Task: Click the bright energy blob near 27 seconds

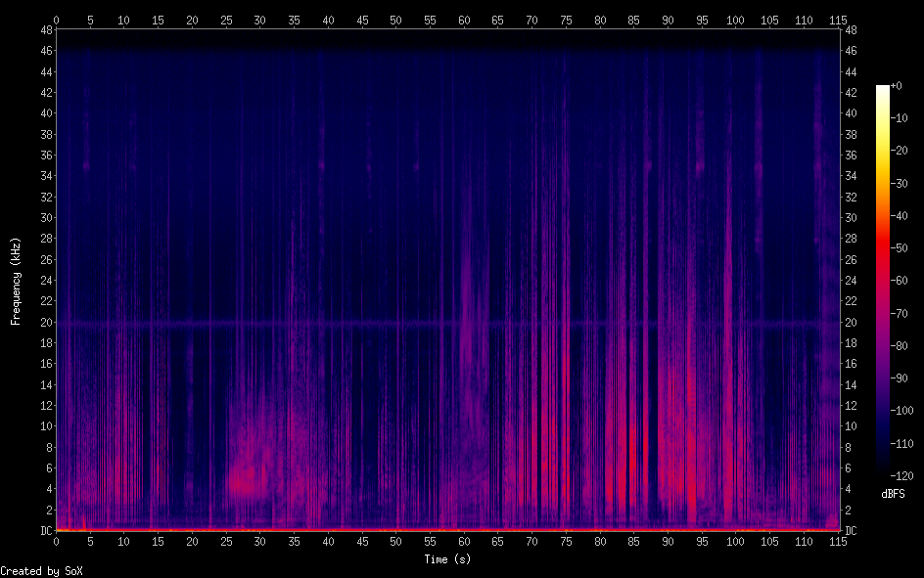Action: tap(241, 481)
